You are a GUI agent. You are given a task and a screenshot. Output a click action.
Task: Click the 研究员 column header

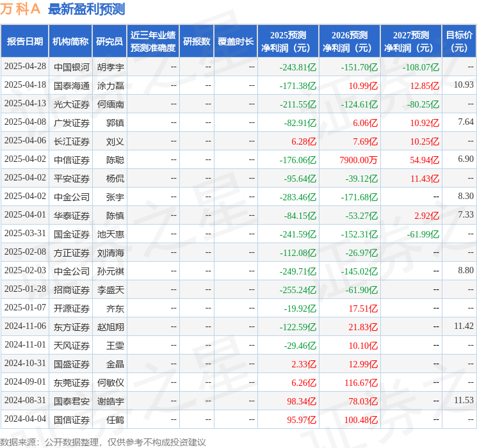click(x=109, y=42)
